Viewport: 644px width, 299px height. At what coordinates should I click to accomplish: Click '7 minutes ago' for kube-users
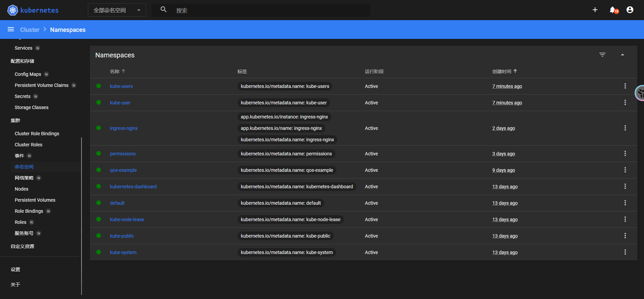click(507, 86)
